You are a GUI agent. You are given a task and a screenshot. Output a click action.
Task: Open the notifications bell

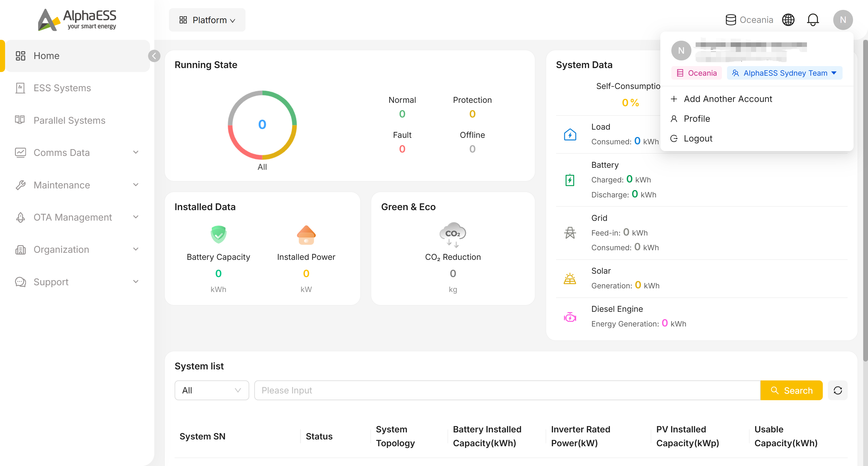[x=813, y=20]
